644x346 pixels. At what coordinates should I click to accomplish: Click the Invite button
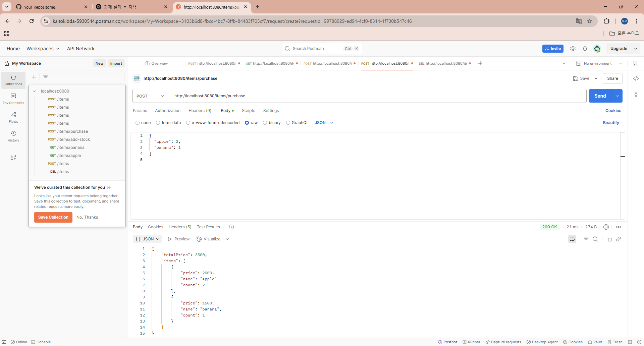click(553, 49)
